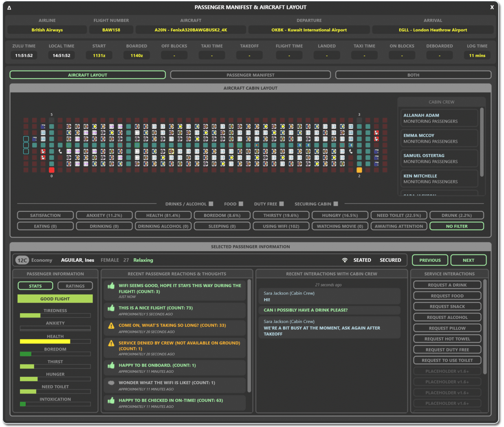Go to the Next passenger
The width and height of the screenshot is (504, 427).
click(x=468, y=260)
